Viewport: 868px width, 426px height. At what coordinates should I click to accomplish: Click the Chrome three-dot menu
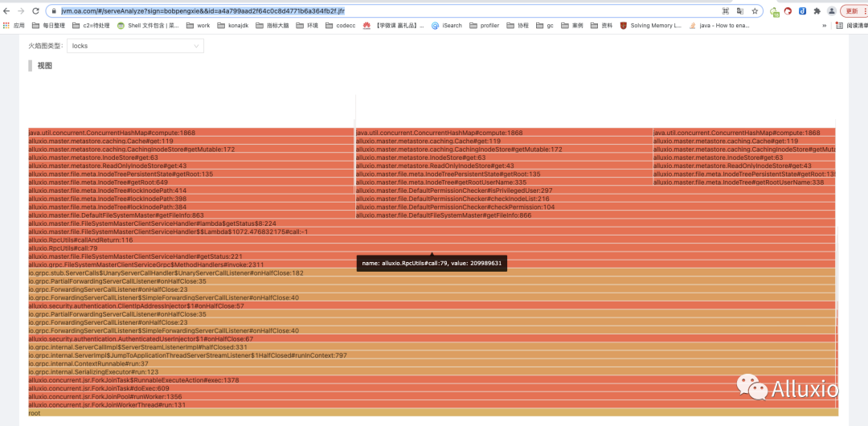tap(865, 11)
